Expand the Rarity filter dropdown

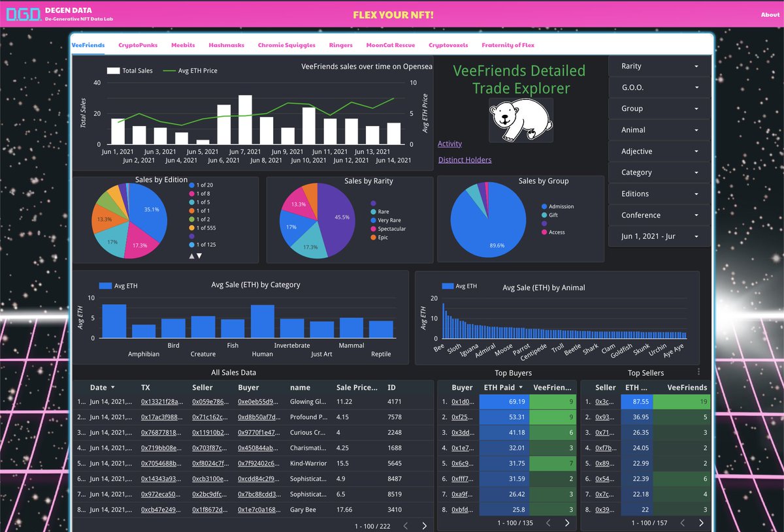[x=659, y=66]
